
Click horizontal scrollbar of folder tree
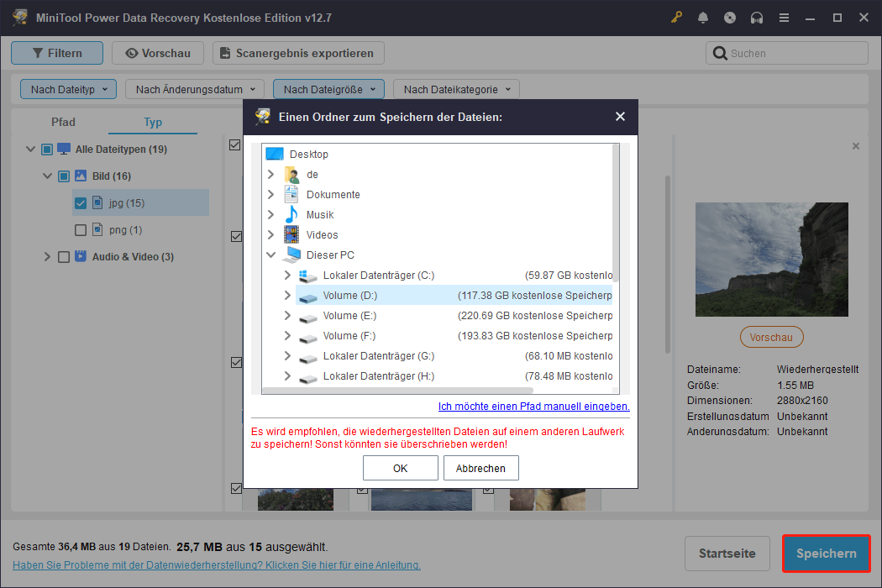click(x=397, y=390)
